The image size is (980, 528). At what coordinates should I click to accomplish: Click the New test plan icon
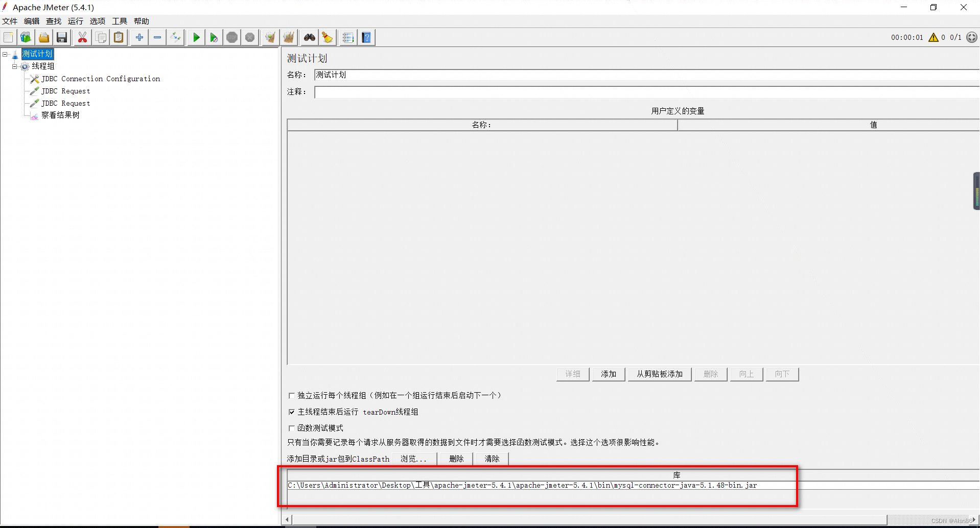point(8,37)
